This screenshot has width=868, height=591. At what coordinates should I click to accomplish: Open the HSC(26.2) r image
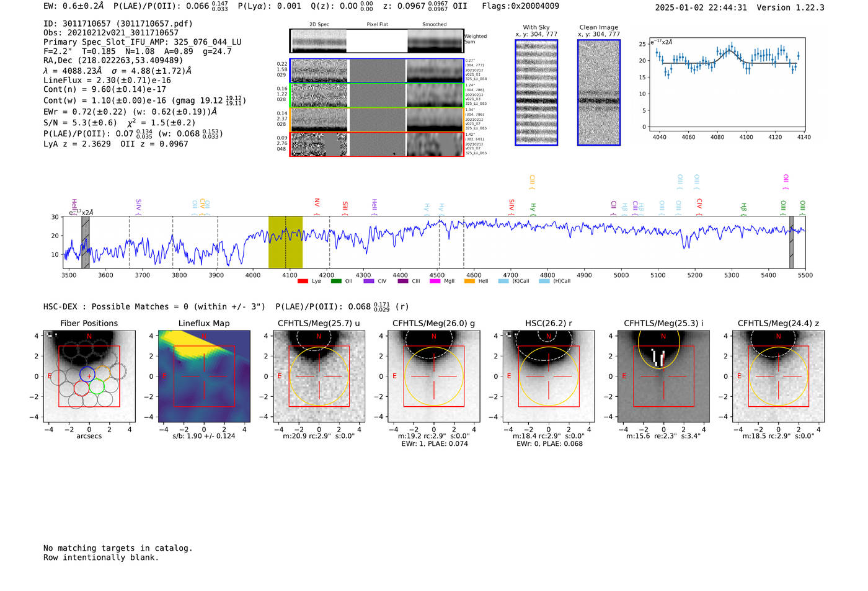pyautogui.click(x=549, y=376)
